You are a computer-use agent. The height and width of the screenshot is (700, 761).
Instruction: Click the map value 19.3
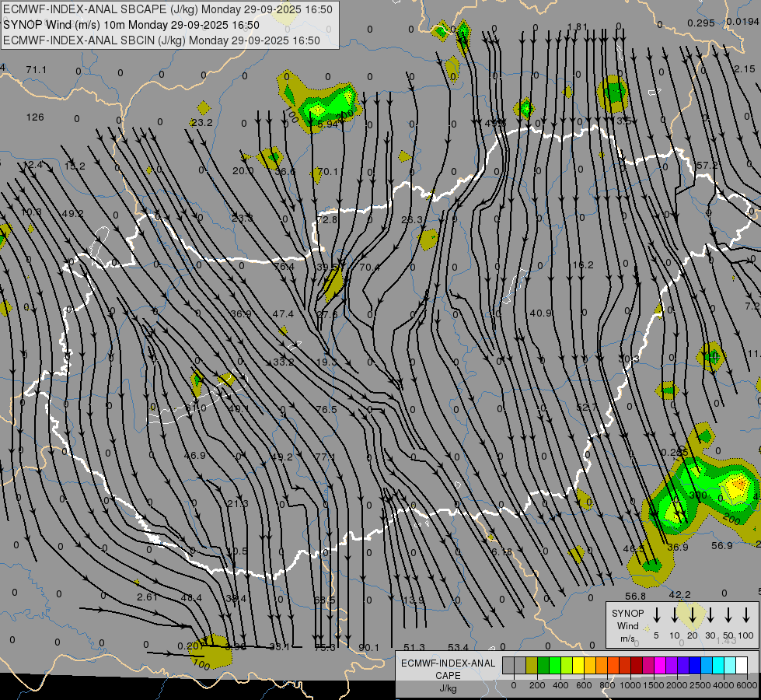pyautogui.click(x=326, y=362)
